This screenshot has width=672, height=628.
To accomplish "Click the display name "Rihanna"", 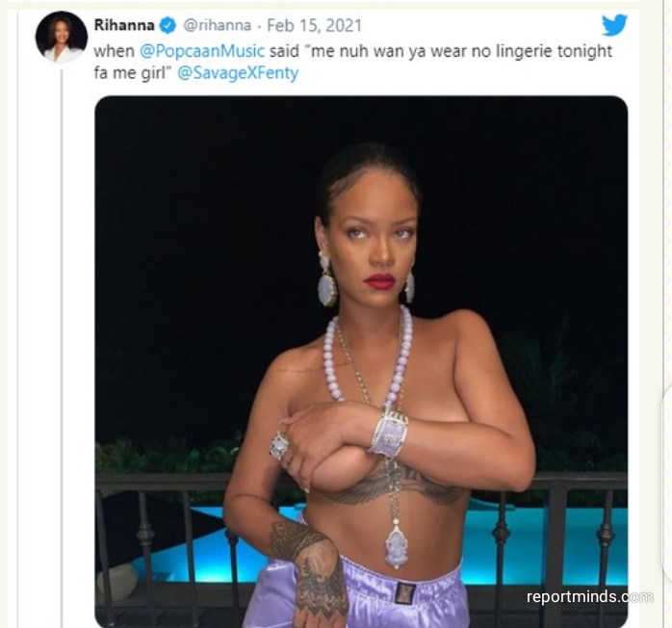I will tap(124, 25).
